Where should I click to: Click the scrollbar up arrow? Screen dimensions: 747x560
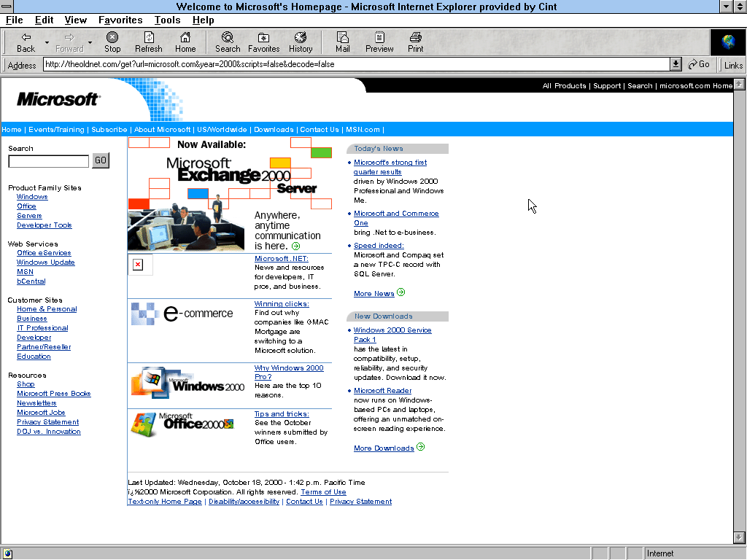pyautogui.click(x=739, y=85)
